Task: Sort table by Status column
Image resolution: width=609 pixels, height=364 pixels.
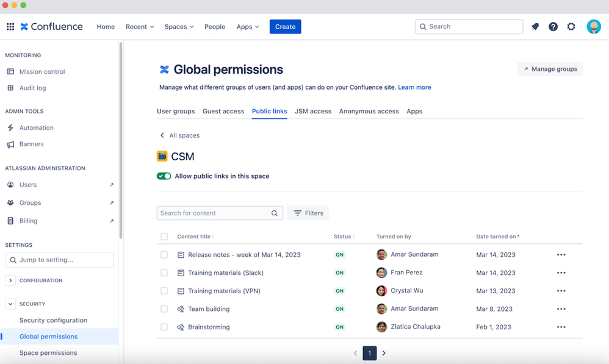Action: tap(344, 237)
